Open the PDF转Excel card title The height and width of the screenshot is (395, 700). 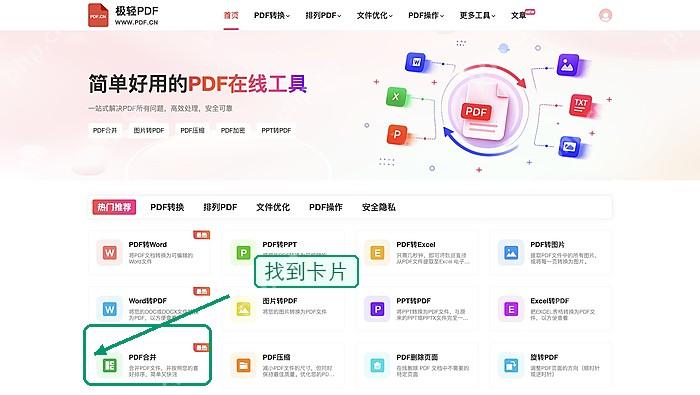coord(416,245)
